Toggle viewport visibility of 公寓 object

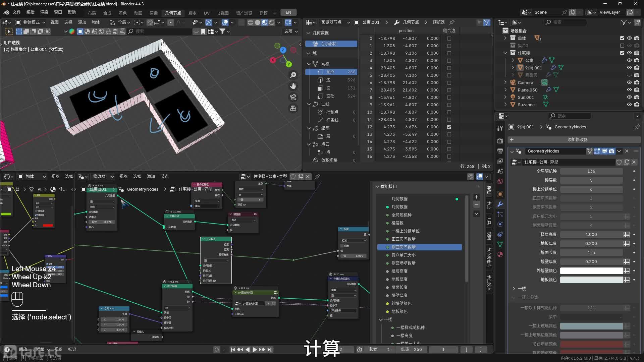[x=630, y=60]
